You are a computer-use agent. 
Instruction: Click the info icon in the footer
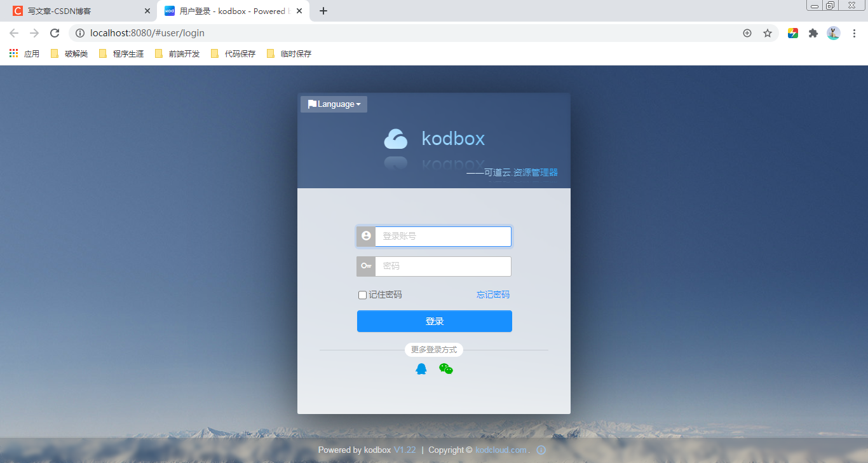541,450
